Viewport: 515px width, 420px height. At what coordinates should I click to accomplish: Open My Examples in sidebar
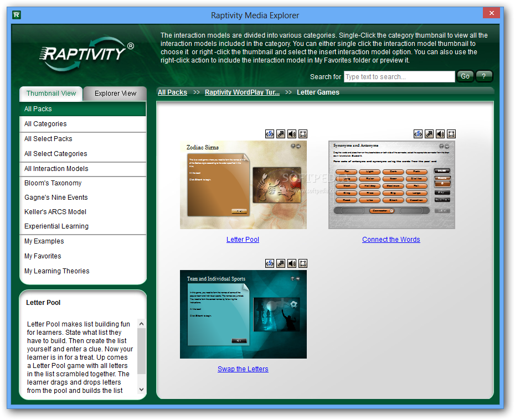click(x=83, y=241)
